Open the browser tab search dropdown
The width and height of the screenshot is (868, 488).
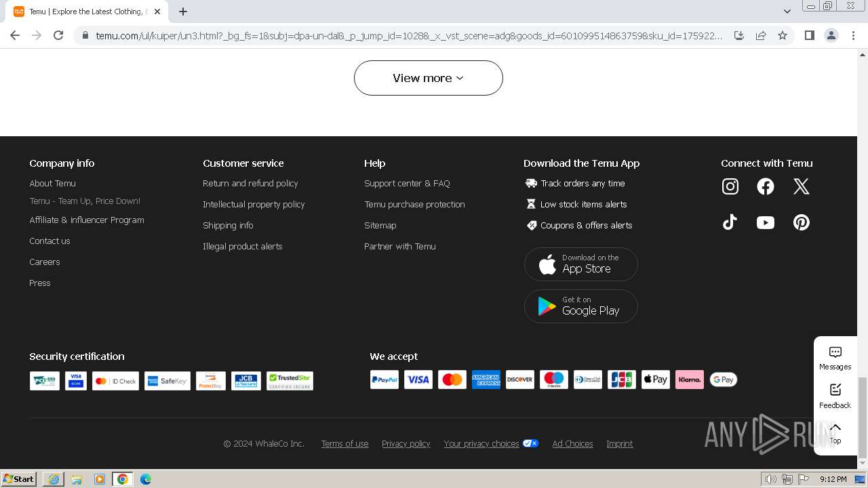pyautogui.click(x=787, y=12)
